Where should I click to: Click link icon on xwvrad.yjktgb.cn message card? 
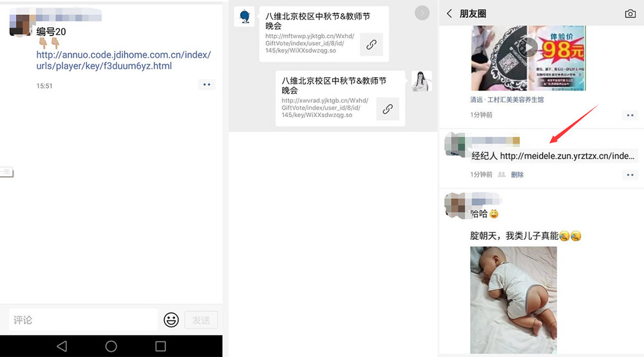point(387,109)
